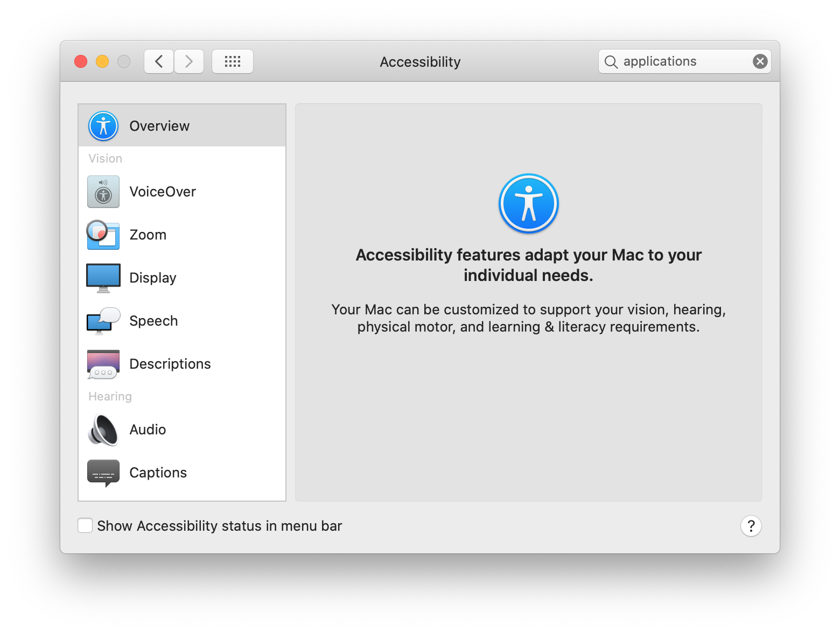Enable Show Accessibility status in menu bar
The image size is (840, 633).
[x=85, y=525]
